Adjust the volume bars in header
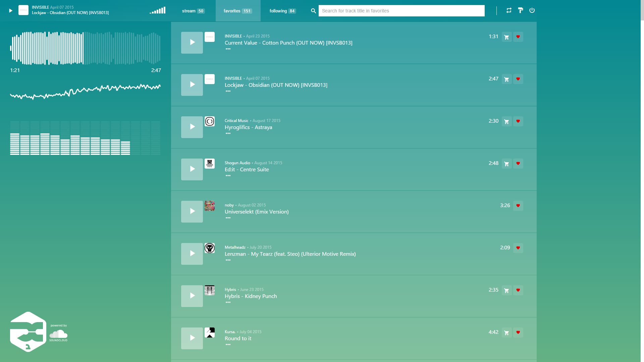The width and height of the screenshot is (644, 362). click(x=158, y=11)
